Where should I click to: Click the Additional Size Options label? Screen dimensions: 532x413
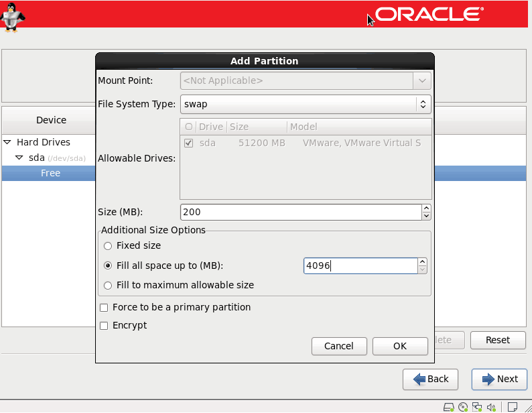point(153,230)
